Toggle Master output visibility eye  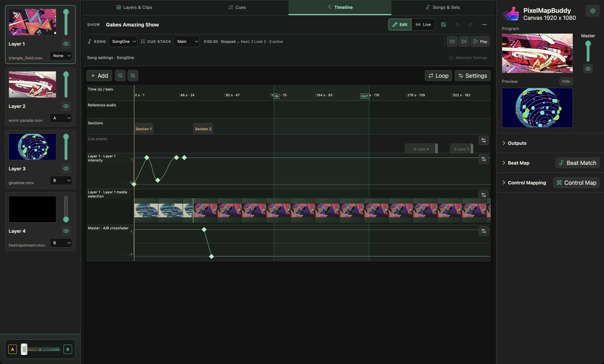(588, 69)
